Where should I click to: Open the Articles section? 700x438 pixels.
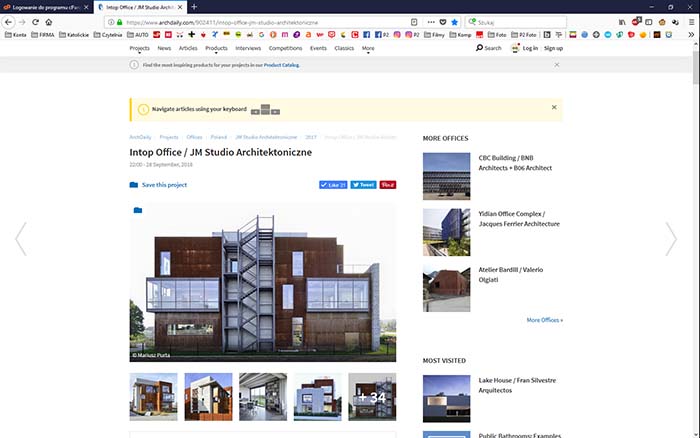tap(188, 48)
